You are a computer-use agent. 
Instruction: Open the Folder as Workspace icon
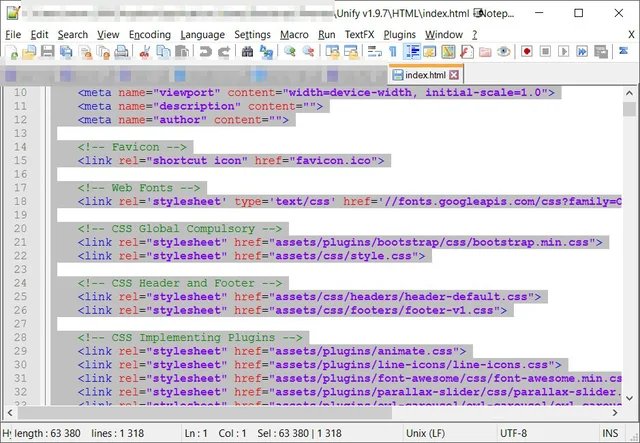pyautogui.click(x=485, y=52)
